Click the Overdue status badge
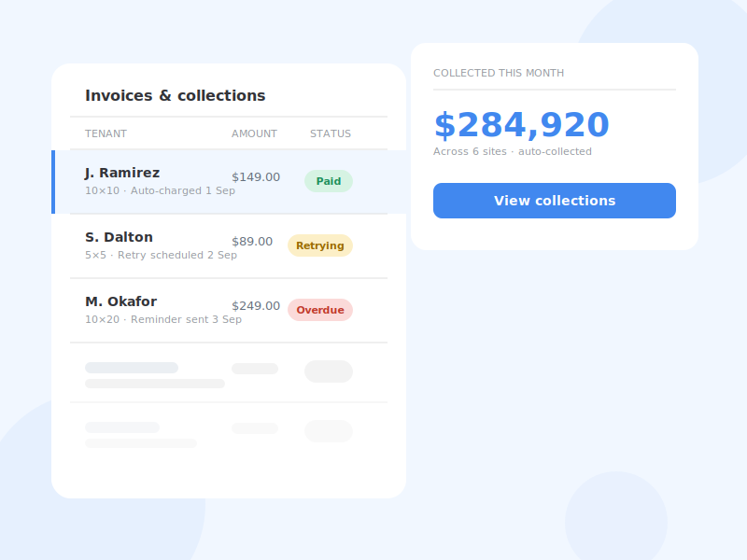Screen dimensions: 747x560 (x=320, y=310)
